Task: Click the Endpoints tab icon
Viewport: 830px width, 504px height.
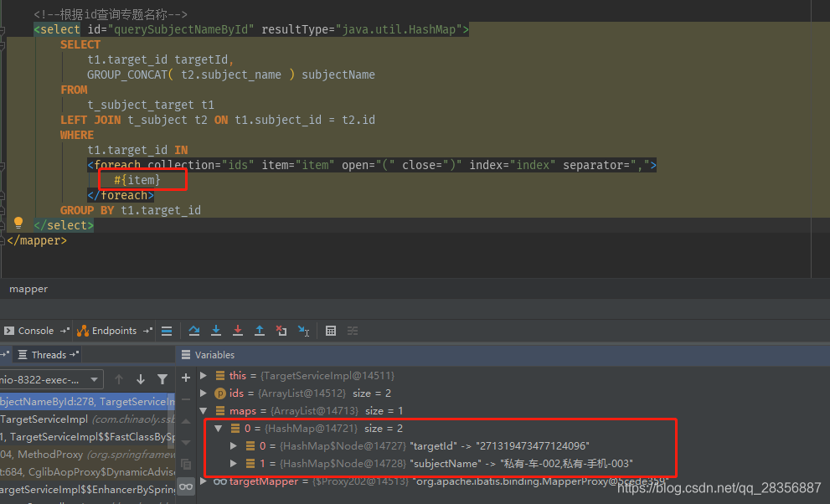Action: pos(83,331)
